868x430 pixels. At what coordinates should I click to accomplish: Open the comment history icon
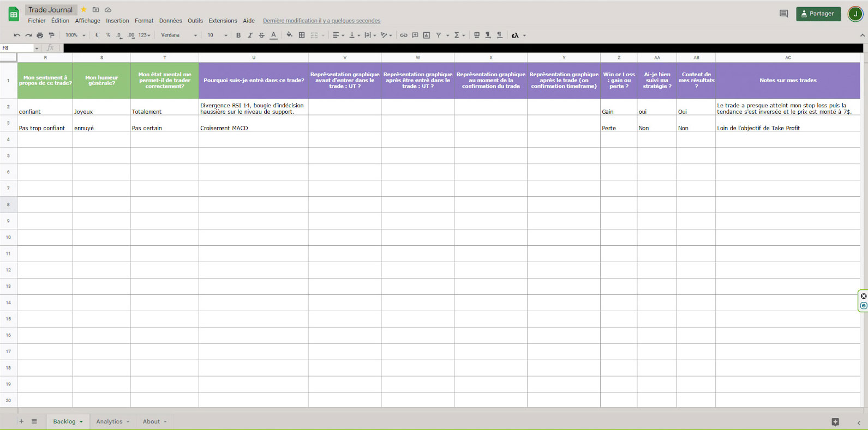(783, 14)
